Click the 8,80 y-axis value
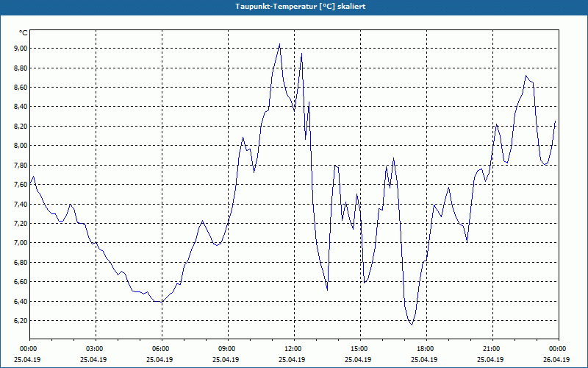Viewport: 588px width, 368px height. pyautogui.click(x=21, y=68)
